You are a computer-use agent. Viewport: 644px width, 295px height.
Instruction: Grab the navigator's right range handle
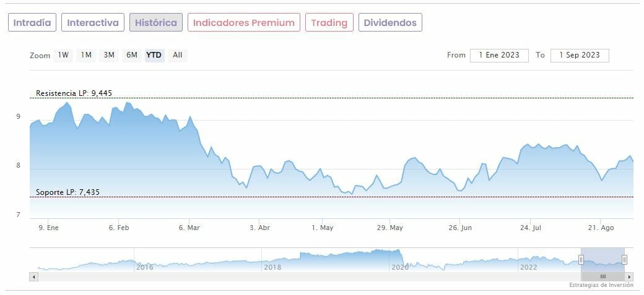(x=624, y=259)
